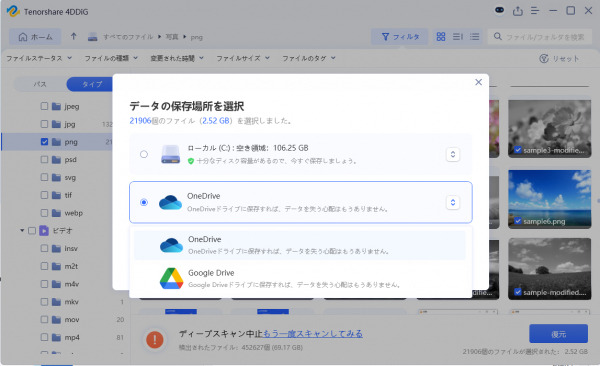
Task: Click the share/export icon in title bar
Action: (x=517, y=11)
